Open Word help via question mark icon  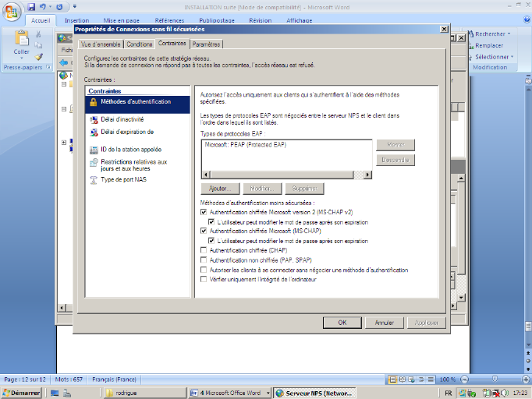pyautogui.click(x=527, y=19)
